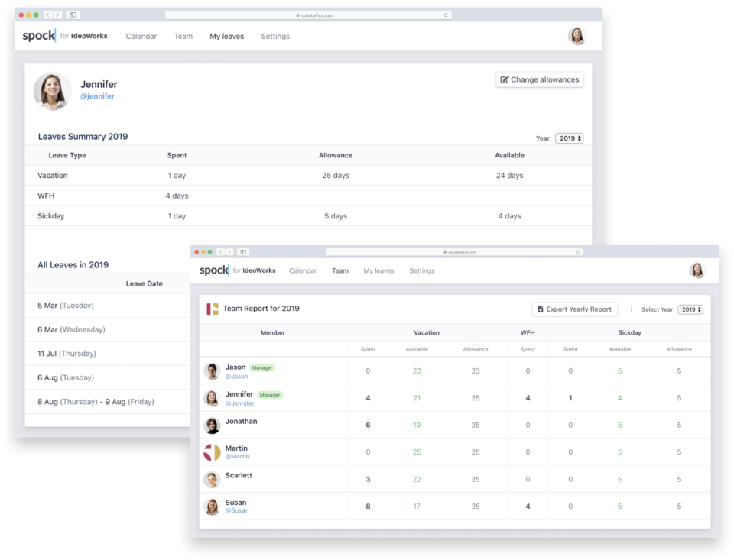
Task: Click the Team Report logo icon
Action: 213,309
